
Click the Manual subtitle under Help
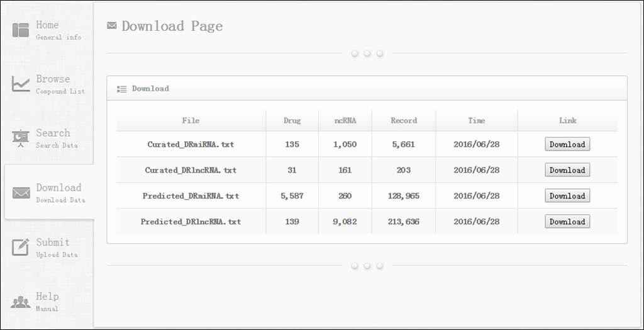[x=47, y=309]
